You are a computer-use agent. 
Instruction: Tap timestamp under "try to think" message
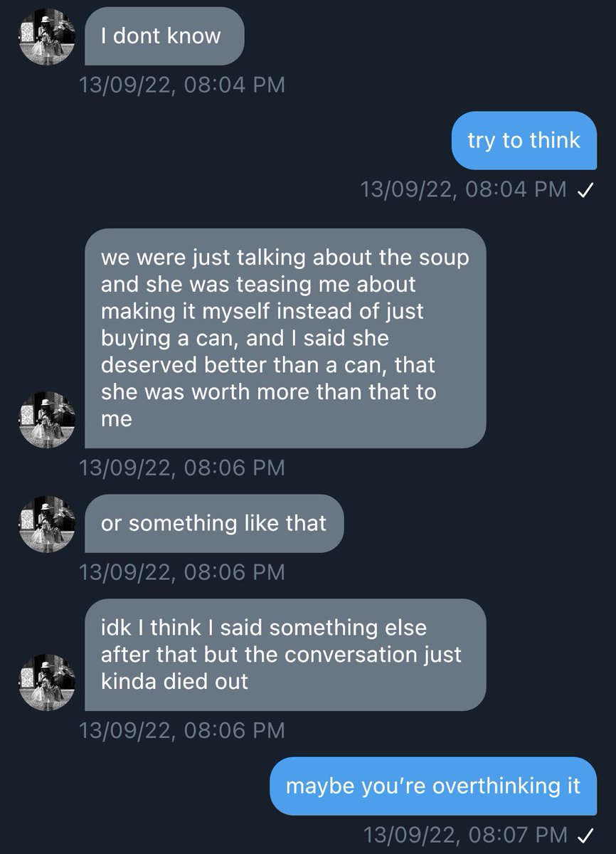(x=464, y=190)
